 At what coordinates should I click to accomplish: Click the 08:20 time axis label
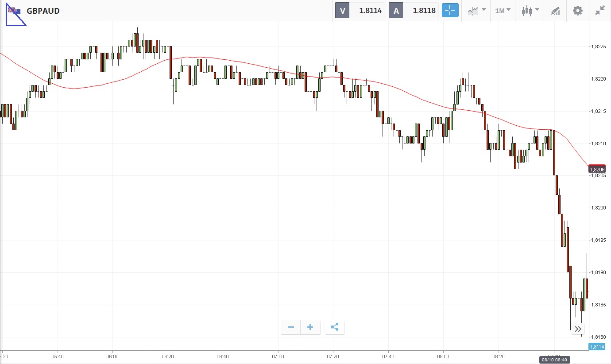click(x=499, y=356)
